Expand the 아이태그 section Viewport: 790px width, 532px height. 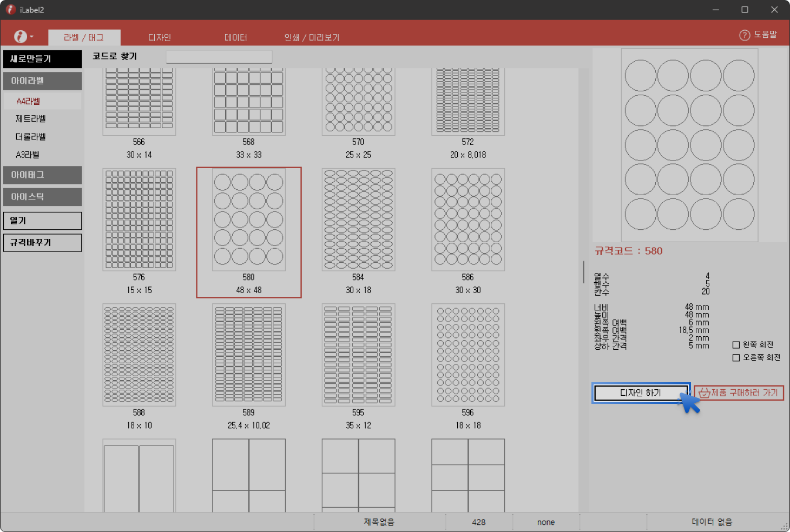[x=42, y=175]
